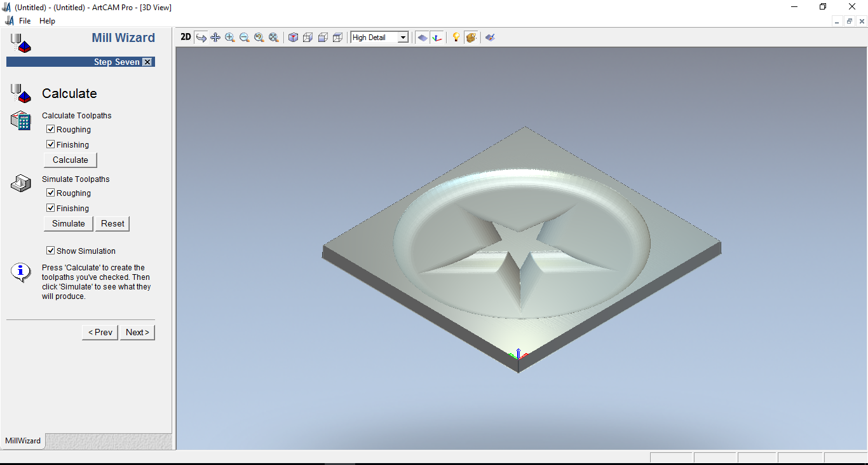868x465 pixels.
Task: Open the Help menu
Action: [x=47, y=20]
